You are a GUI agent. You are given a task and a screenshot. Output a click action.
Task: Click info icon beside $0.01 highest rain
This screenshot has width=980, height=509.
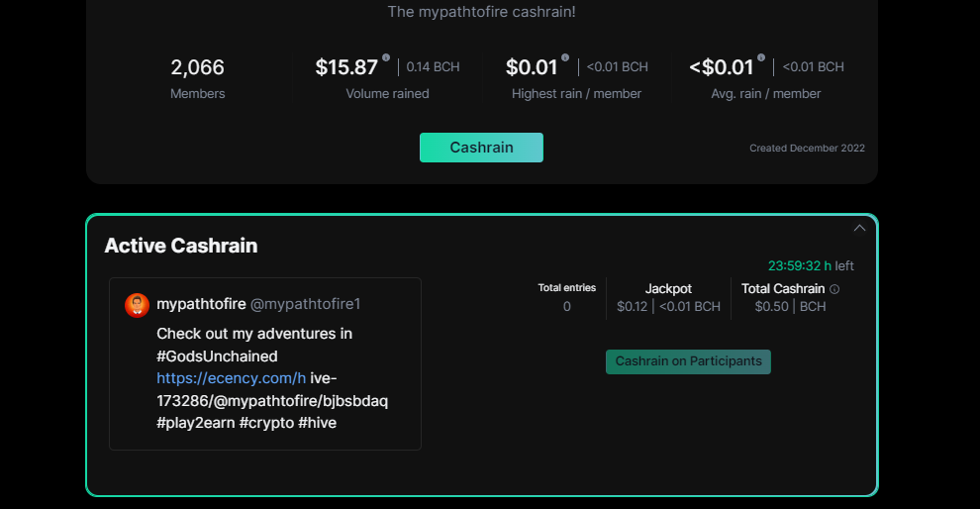tap(565, 57)
